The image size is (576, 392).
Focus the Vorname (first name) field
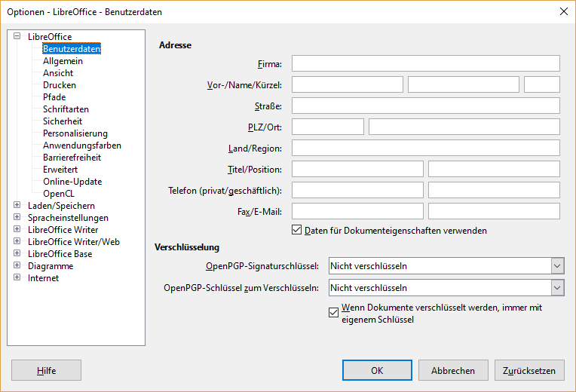click(x=347, y=84)
